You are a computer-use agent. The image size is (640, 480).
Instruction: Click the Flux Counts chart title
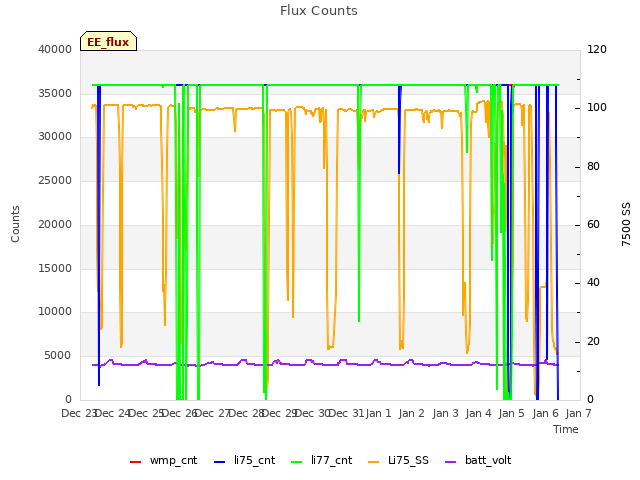point(319,11)
